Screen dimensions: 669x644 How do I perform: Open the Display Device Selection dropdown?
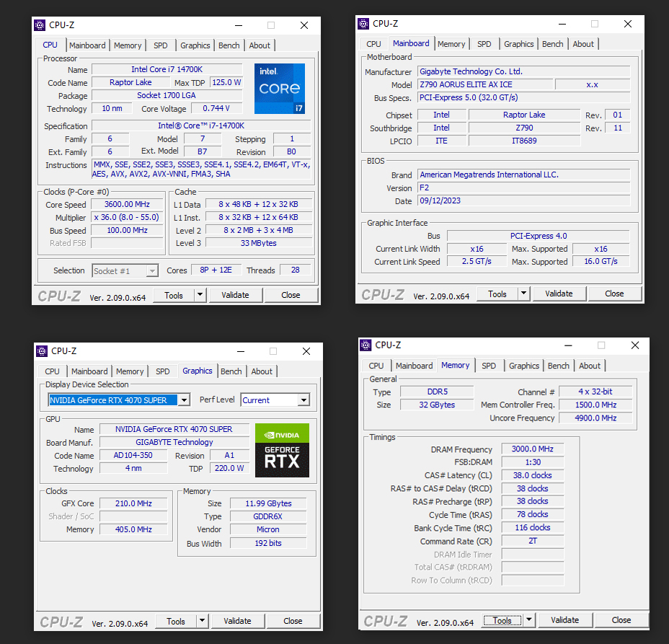point(184,400)
